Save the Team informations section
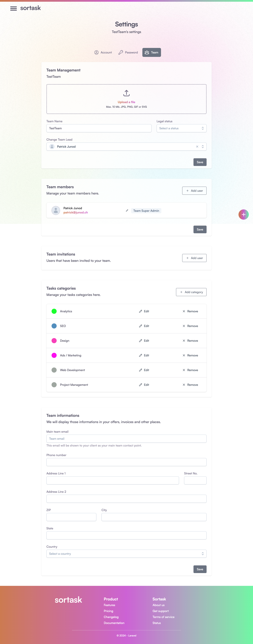This screenshot has height=644, width=253. pyautogui.click(x=200, y=569)
